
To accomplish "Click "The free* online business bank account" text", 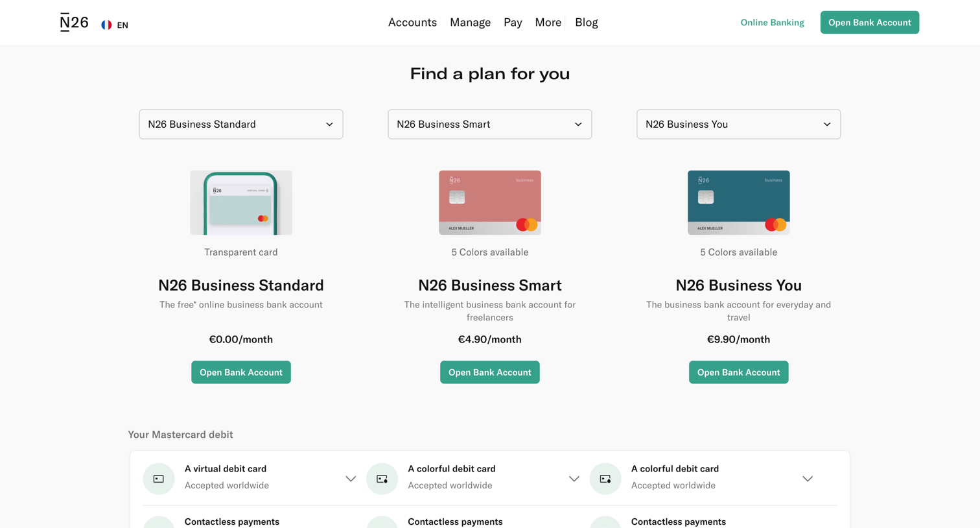I will point(241,305).
